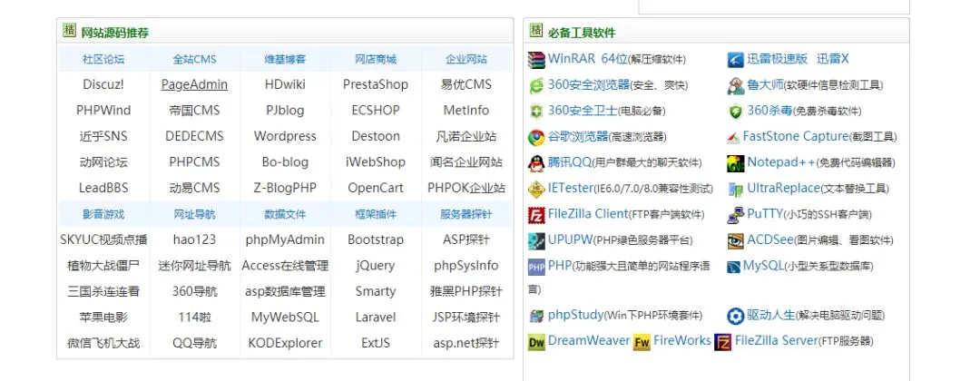The image size is (980, 381).
Task: Open the DEDECMS link
Action: coord(194,136)
